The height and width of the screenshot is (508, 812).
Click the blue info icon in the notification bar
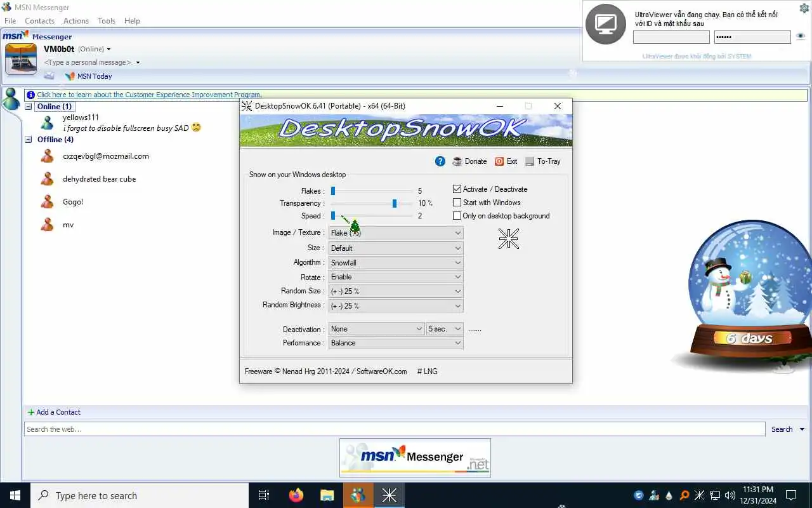tap(31, 95)
